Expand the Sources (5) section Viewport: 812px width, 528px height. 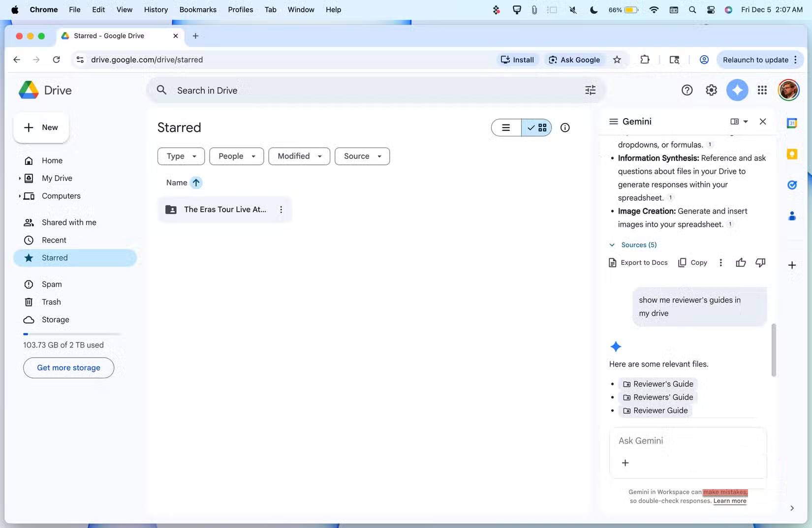(633, 245)
